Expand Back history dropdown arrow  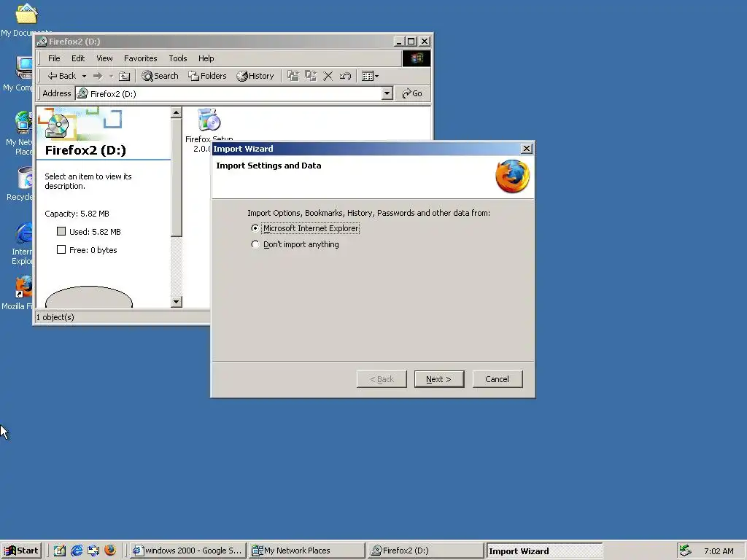pos(84,76)
